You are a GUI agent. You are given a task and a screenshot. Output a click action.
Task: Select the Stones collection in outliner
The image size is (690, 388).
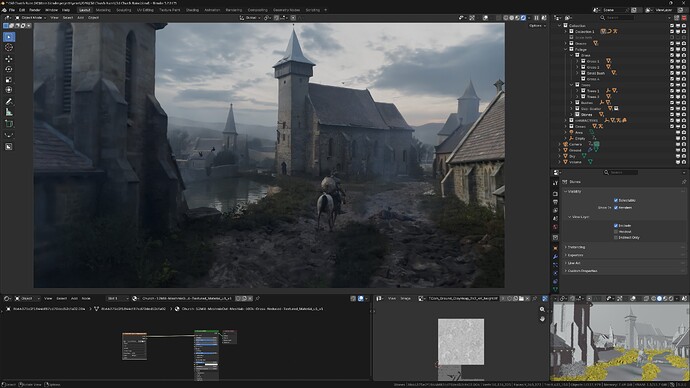point(587,114)
